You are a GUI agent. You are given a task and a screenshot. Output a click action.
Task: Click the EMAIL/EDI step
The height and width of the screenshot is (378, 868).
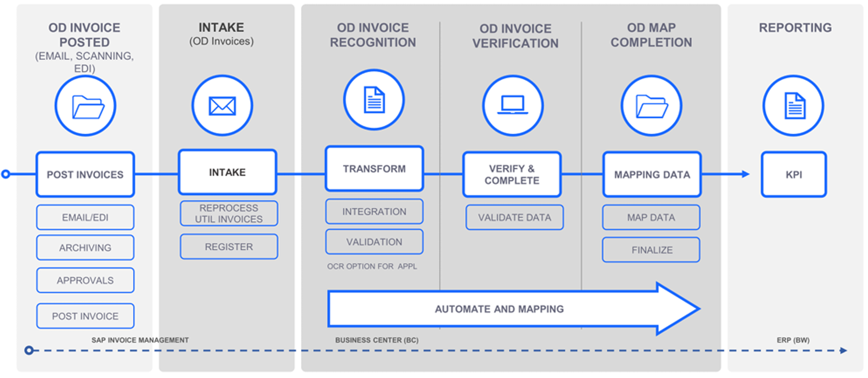click(x=85, y=218)
